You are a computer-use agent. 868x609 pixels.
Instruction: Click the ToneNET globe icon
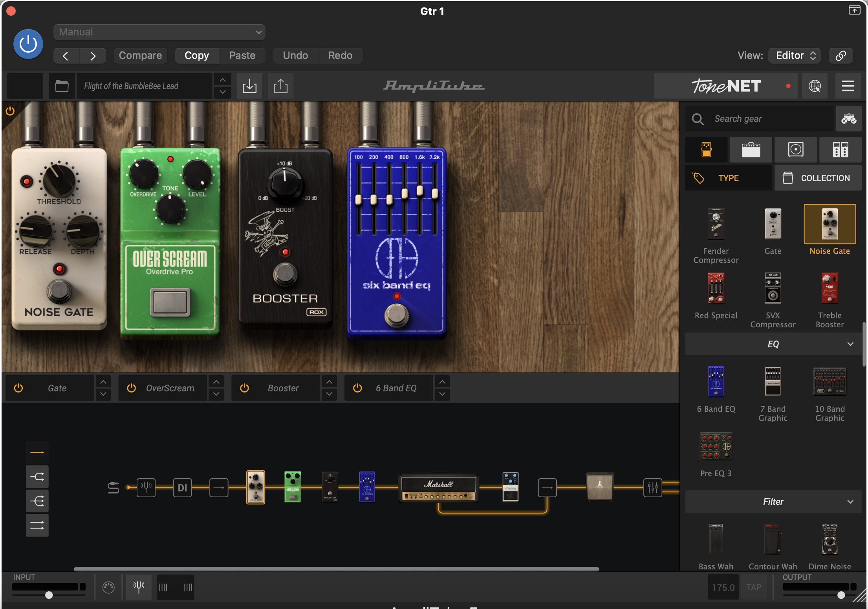pyautogui.click(x=815, y=86)
